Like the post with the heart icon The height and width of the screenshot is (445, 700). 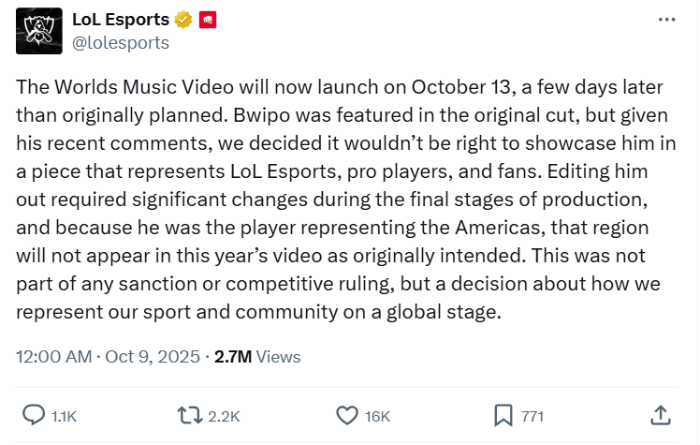click(347, 414)
